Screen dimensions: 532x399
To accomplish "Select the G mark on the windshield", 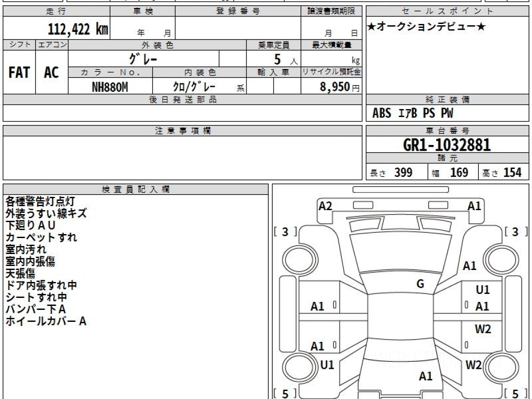I will pos(420,284).
